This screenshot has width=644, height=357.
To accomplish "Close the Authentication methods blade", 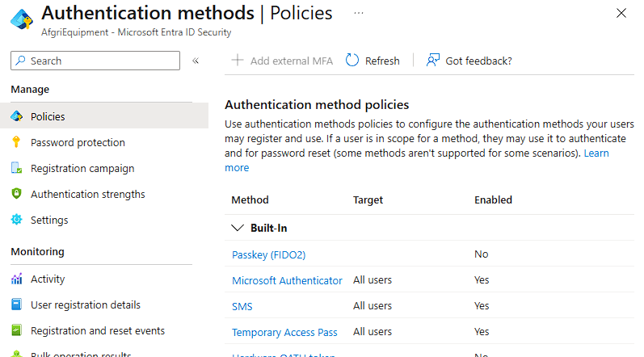I will pos(621,13).
